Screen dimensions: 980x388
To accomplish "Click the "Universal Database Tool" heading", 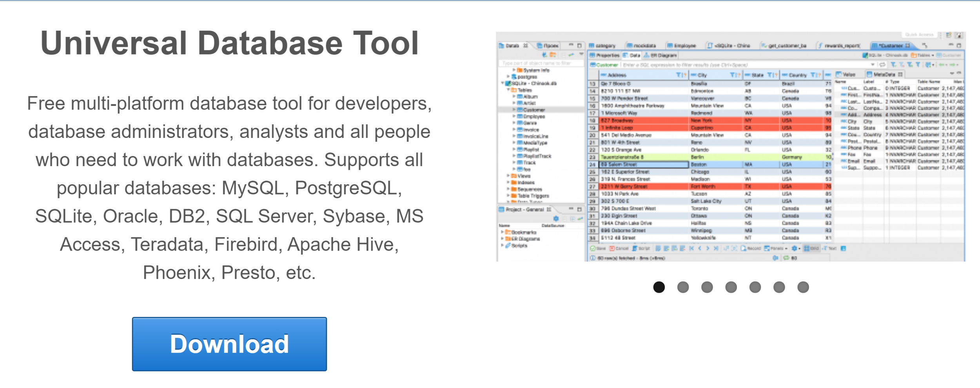I will point(230,43).
